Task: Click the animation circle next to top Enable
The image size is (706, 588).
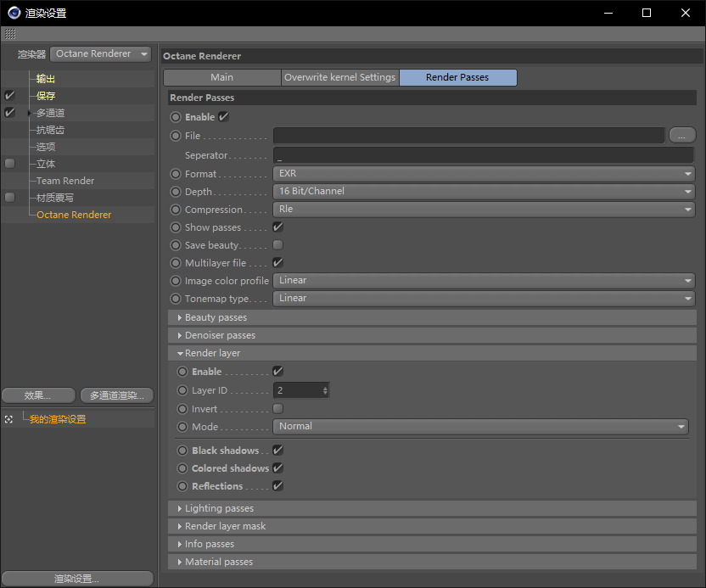Action: [x=176, y=117]
